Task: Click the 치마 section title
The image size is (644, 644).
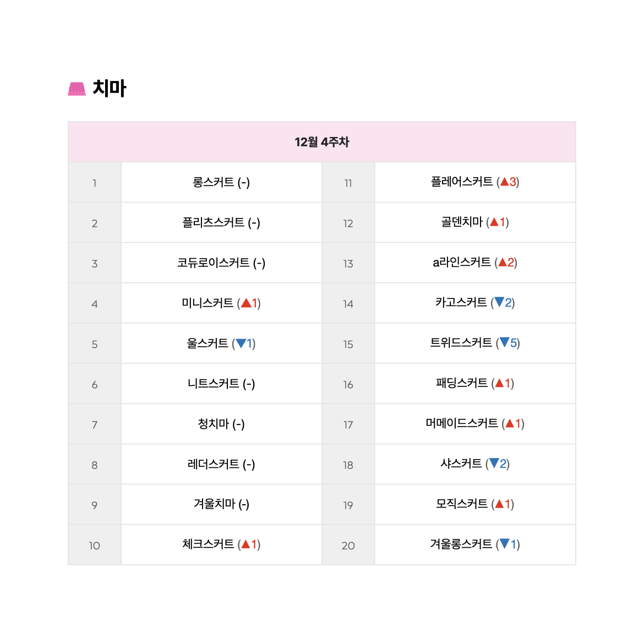Action: (109, 88)
